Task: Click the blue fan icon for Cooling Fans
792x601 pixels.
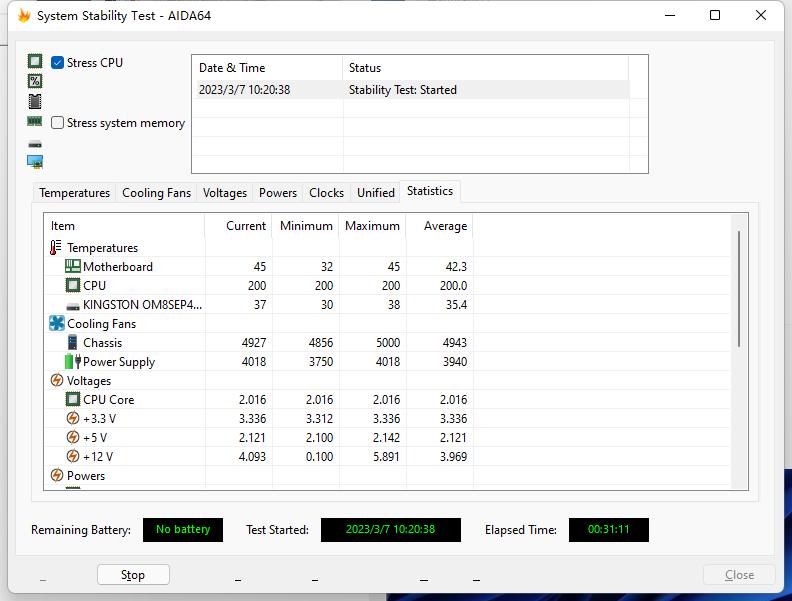Action: coord(56,324)
